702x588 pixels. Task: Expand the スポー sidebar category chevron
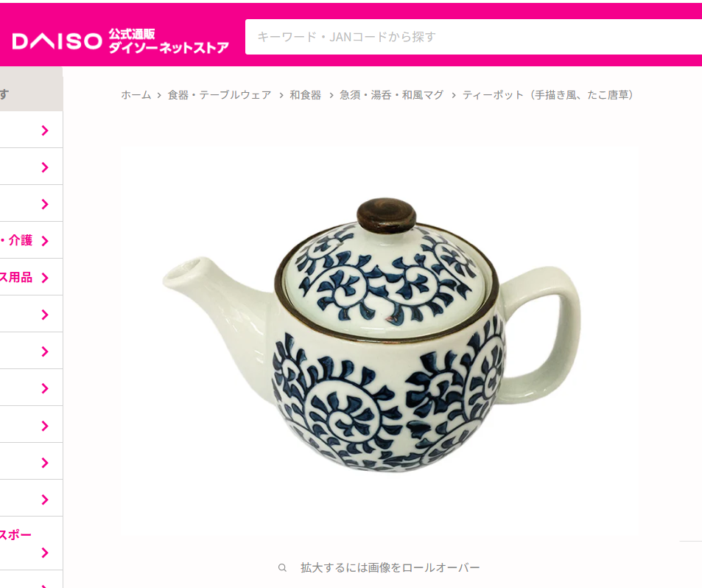(45, 553)
